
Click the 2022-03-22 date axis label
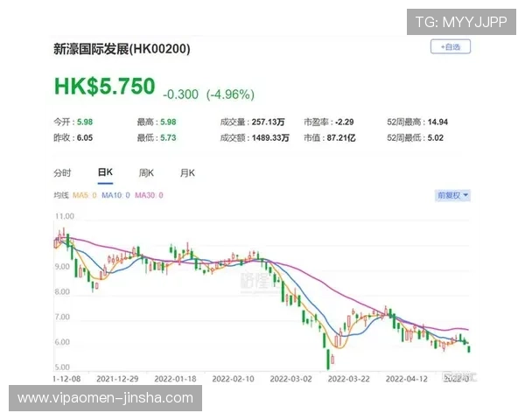click(x=349, y=379)
